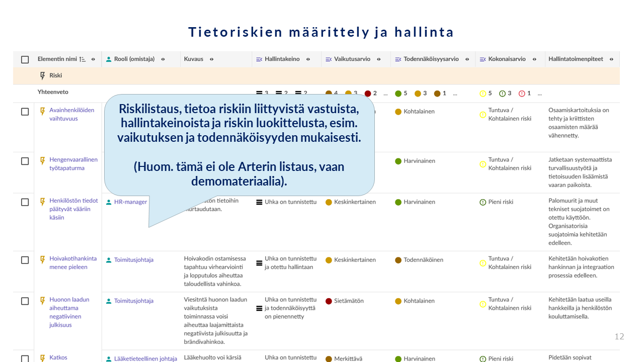Select the Katkos row checkbox
This screenshot has height=362, width=644.
click(x=25, y=358)
